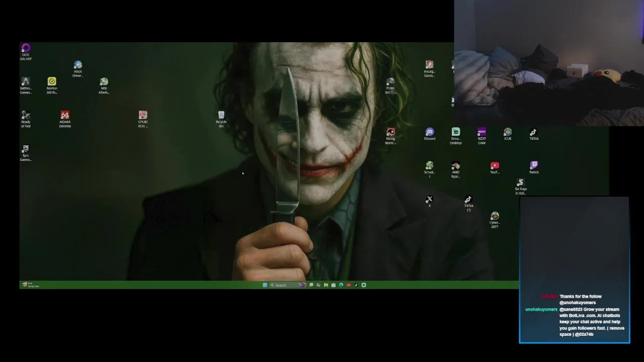The height and width of the screenshot is (362, 644).
Task: Open the X desktop shortcut
Action: point(429,202)
